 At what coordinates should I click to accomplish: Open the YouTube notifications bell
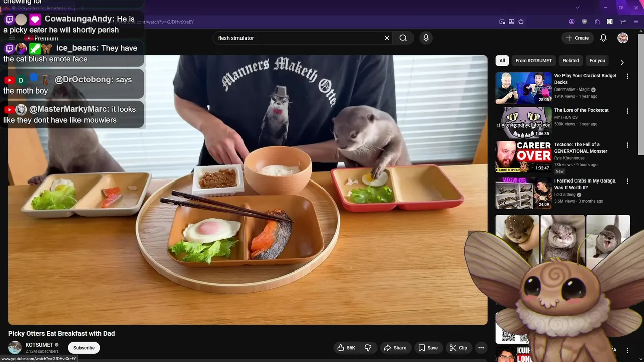(x=603, y=38)
